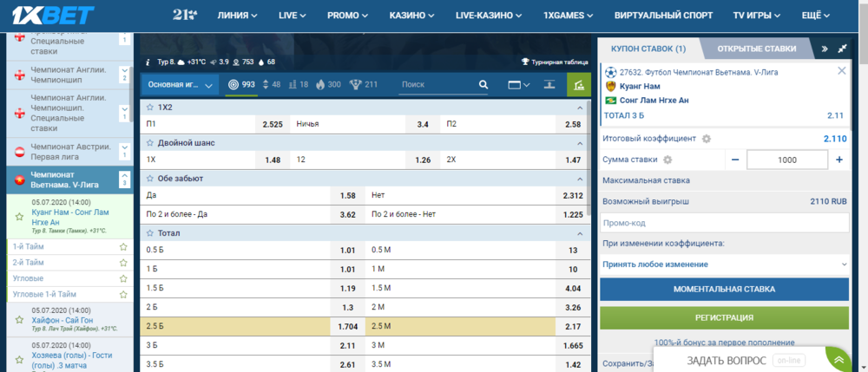The height and width of the screenshot is (372, 868).
Task: Open the LIVE menu
Action: [294, 16]
